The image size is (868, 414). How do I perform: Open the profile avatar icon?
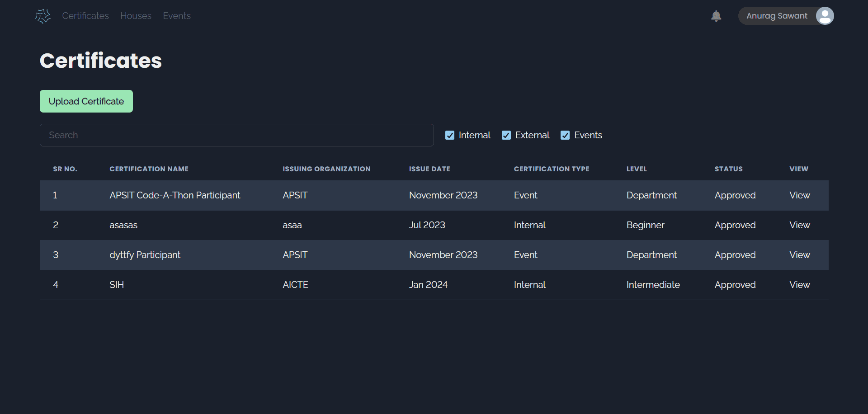tap(824, 16)
